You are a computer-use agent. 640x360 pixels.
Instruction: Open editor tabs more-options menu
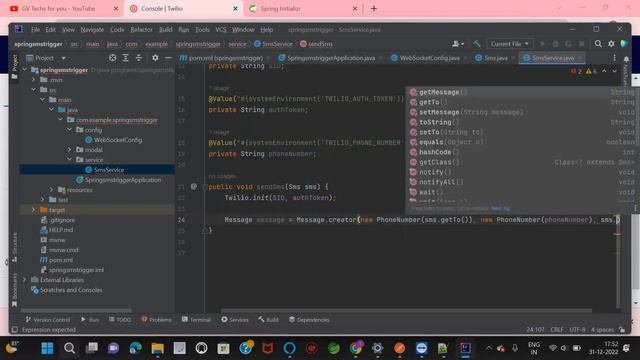(615, 58)
